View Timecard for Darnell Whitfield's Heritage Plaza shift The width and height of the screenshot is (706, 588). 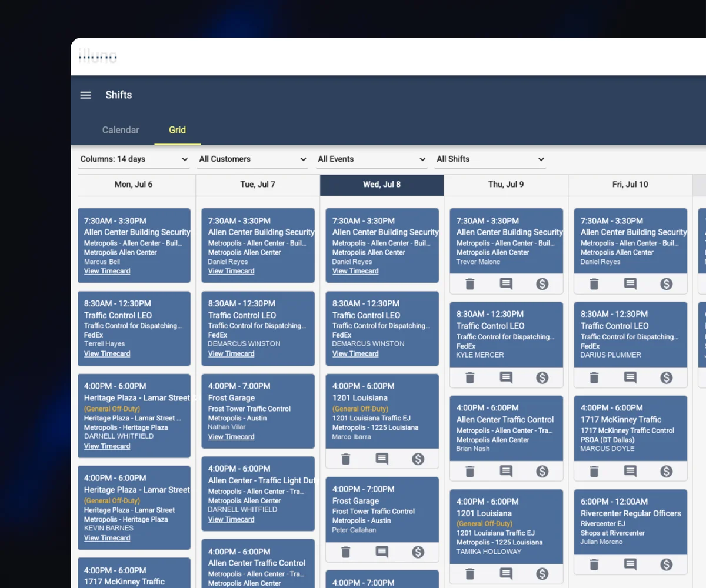point(107,446)
